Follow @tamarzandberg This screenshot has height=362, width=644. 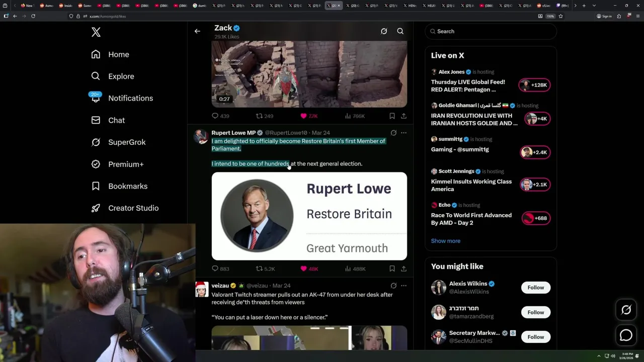(535, 312)
